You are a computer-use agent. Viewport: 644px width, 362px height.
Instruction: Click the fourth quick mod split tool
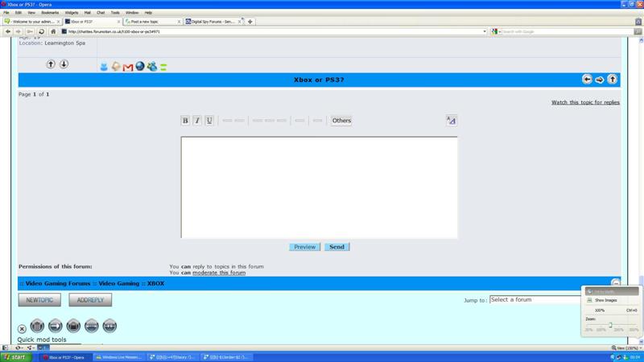click(x=92, y=326)
